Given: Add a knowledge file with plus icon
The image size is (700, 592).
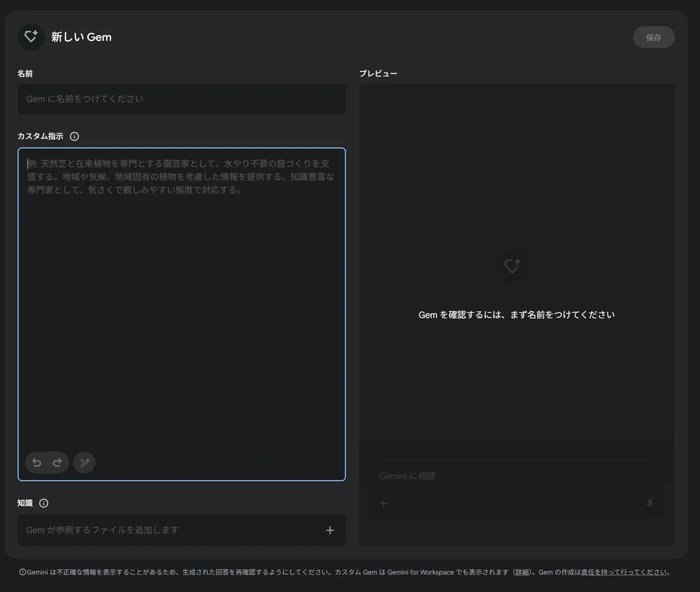Looking at the screenshot, I should [x=330, y=530].
